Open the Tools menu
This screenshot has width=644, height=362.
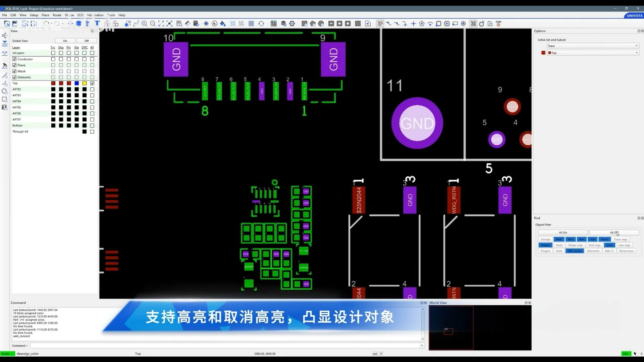click(111, 15)
